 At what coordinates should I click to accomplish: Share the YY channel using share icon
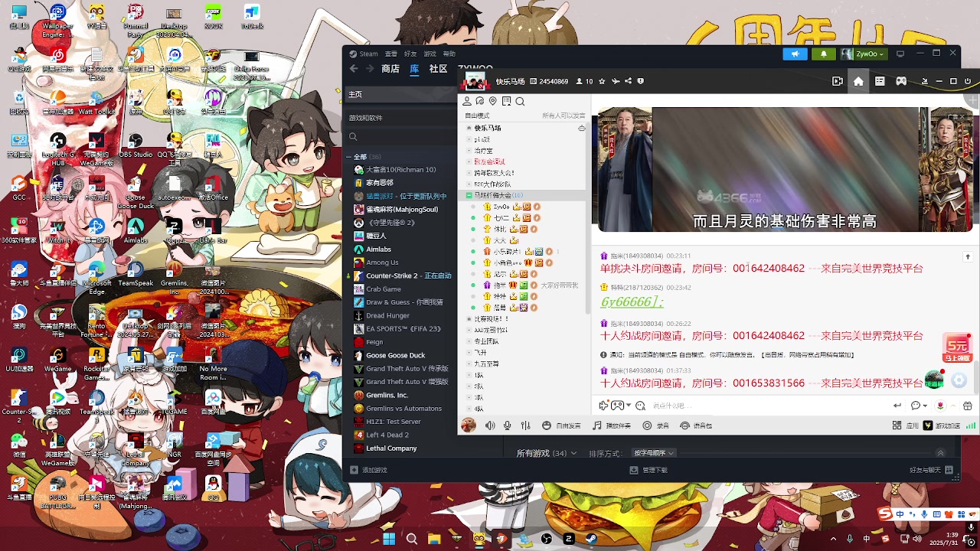point(629,81)
